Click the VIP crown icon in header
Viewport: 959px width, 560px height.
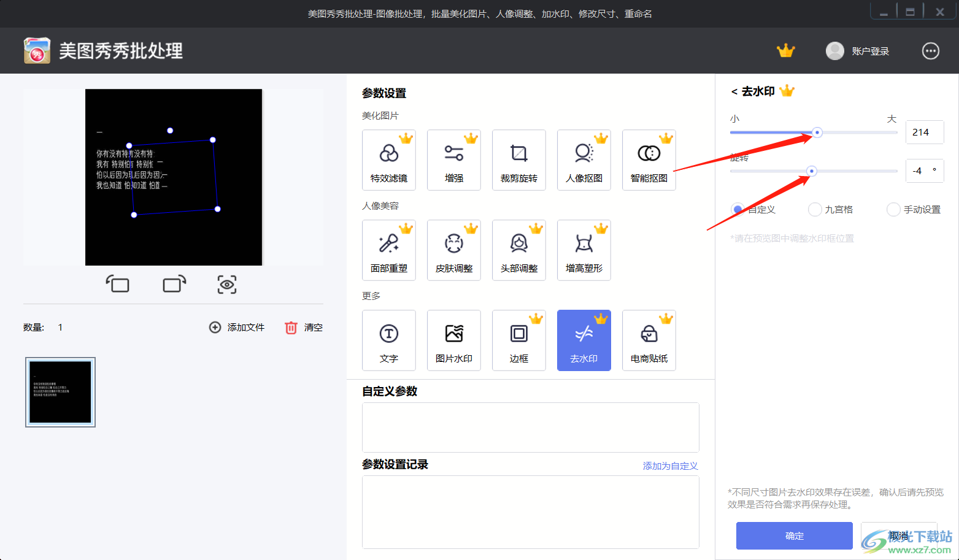pyautogui.click(x=786, y=51)
